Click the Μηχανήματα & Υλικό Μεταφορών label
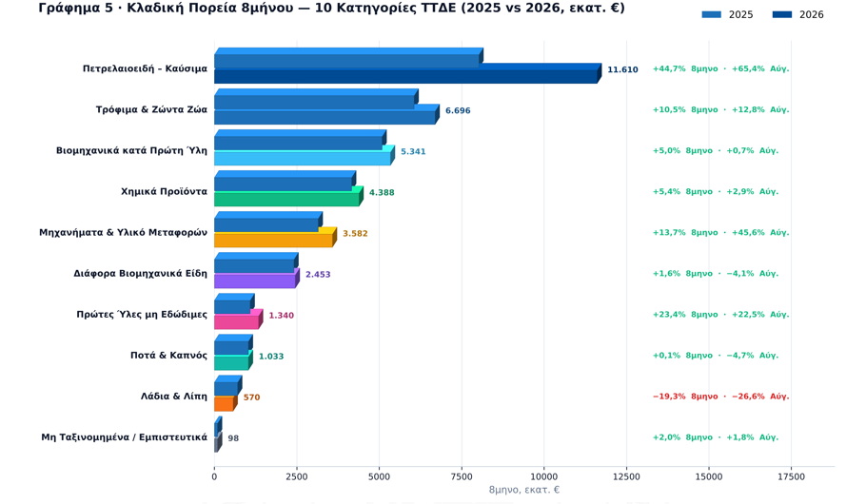This screenshot has height=504, width=866. (x=123, y=232)
